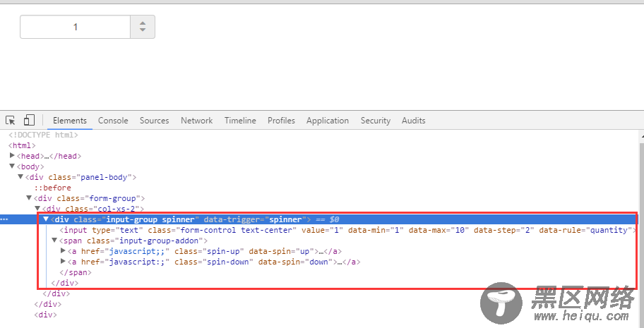Select the opening html tag line
The height and width of the screenshot is (328, 644).
[22, 145]
